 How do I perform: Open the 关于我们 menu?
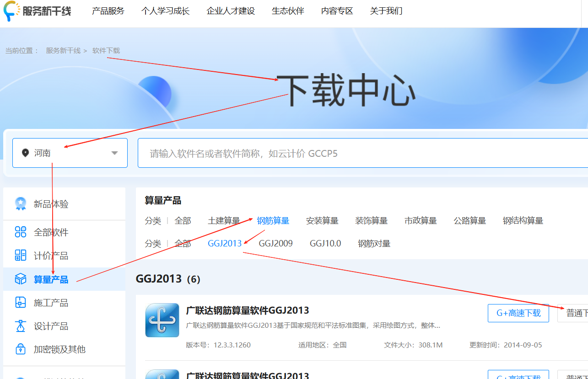coord(386,11)
